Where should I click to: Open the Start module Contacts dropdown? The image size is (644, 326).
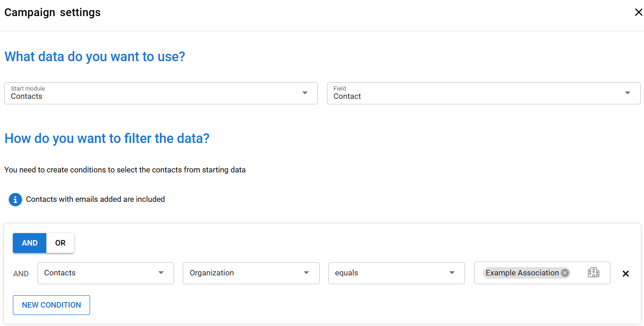coord(152,93)
